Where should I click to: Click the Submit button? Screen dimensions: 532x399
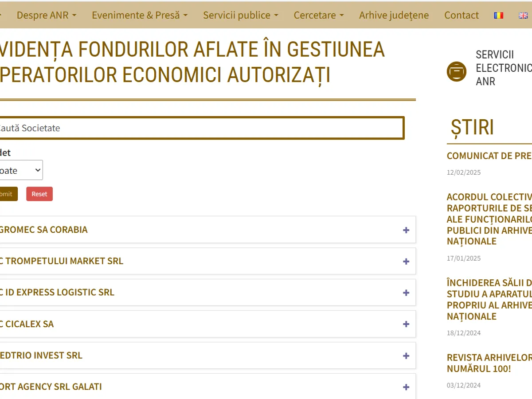point(8,194)
